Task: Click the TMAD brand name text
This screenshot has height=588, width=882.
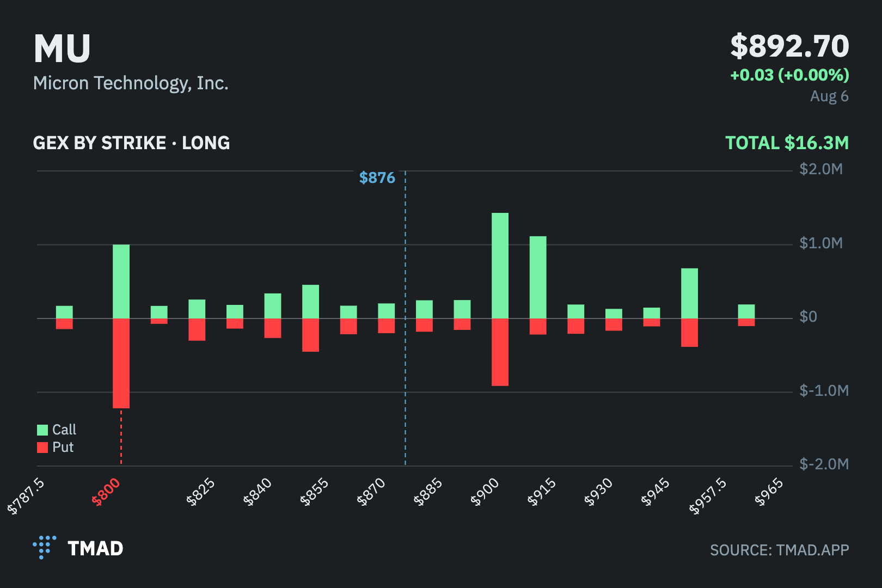Action: click(x=95, y=548)
